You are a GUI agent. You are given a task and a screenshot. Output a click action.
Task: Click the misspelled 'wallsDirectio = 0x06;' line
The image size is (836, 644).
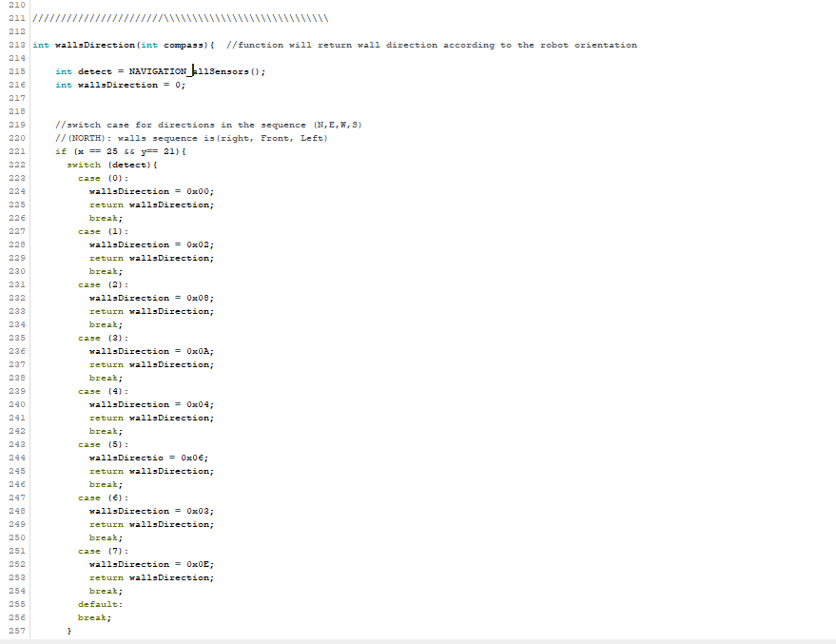coord(148,459)
